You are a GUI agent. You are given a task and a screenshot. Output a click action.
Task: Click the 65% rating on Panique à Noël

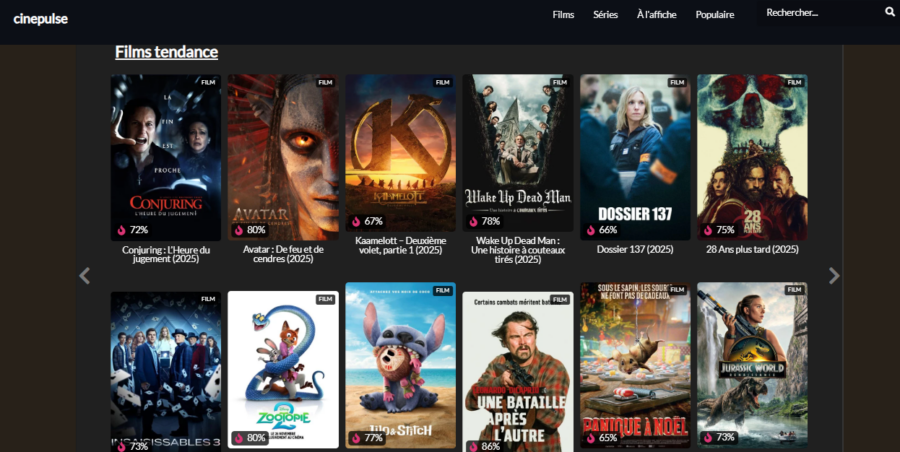608,438
